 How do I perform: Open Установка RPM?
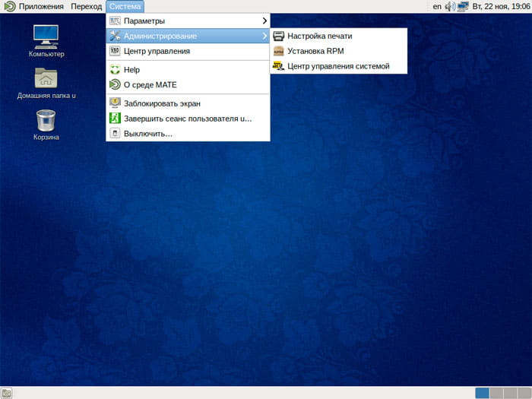[339, 51]
